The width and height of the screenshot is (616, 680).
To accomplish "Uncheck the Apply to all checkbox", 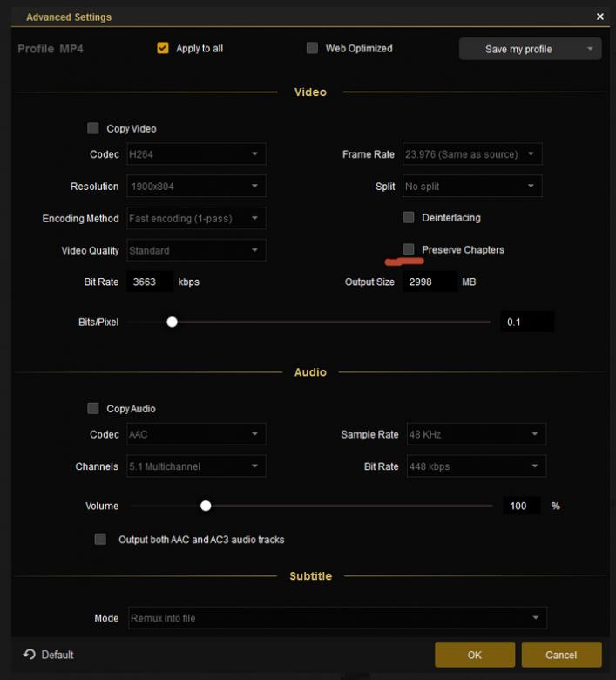I will [163, 48].
